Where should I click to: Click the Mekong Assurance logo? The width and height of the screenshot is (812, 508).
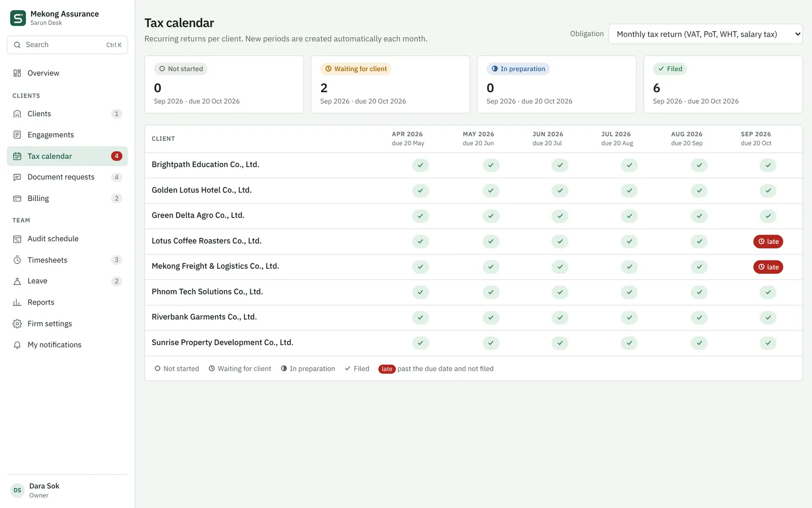click(18, 18)
